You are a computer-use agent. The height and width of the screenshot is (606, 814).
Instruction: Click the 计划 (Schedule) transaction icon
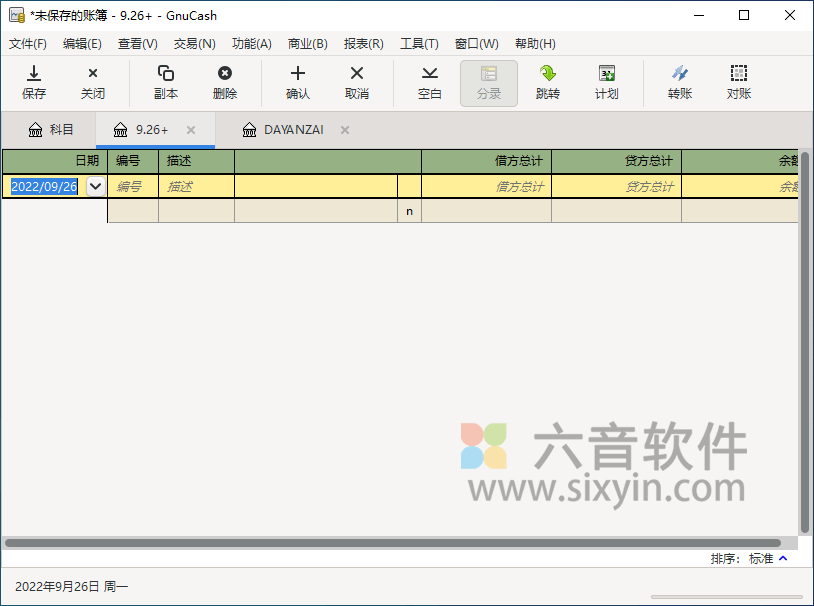pos(606,82)
